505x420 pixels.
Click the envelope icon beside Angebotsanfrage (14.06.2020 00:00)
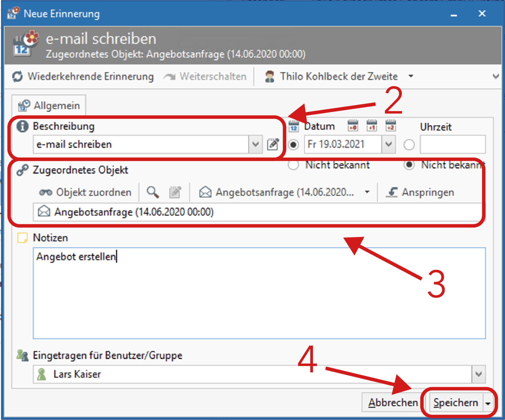[44, 211]
